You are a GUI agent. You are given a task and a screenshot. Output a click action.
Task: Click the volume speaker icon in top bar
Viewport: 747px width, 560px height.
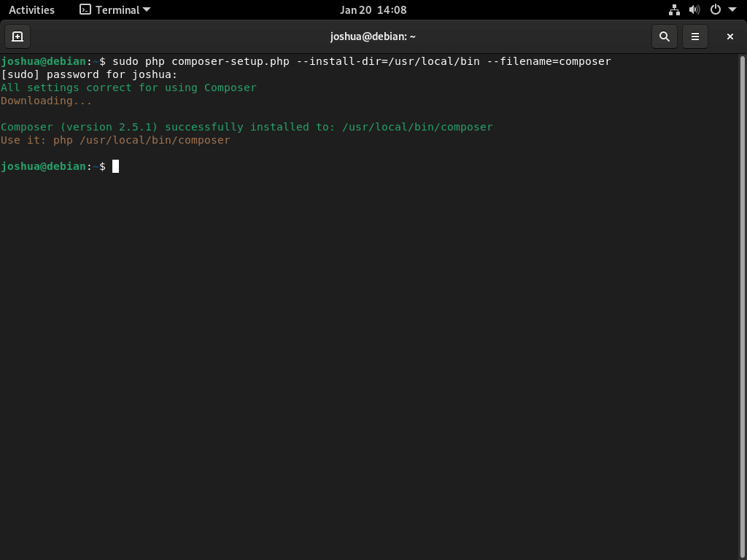pos(694,9)
